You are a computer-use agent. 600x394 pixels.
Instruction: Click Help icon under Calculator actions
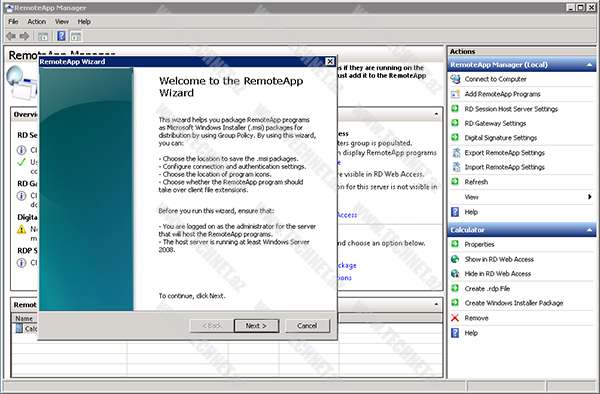(x=455, y=333)
